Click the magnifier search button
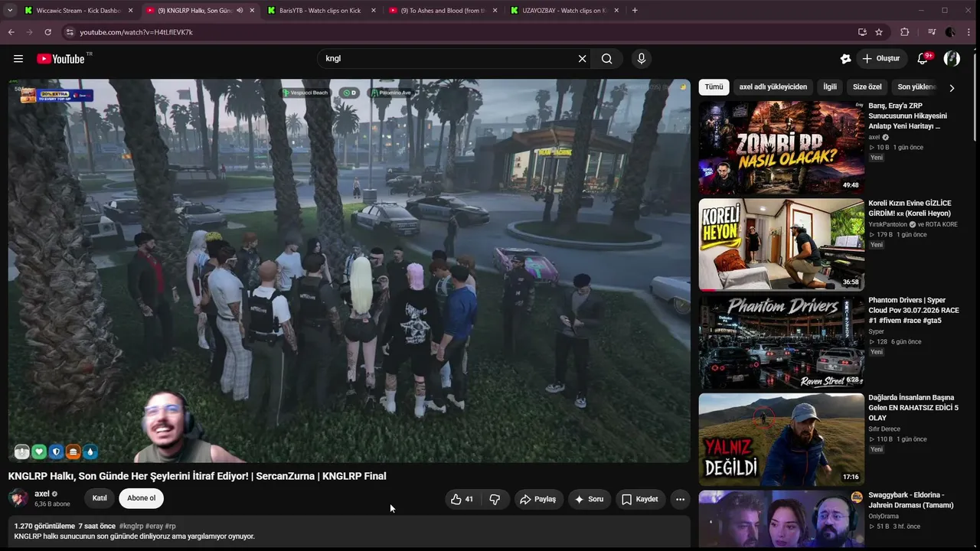The width and height of the screenshot is (980, 551). coord(607,59)
